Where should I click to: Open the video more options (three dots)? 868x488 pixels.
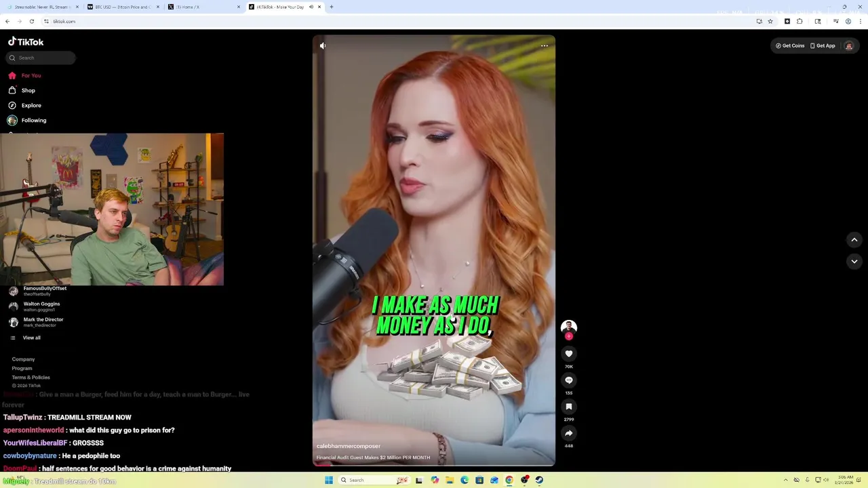click(544, 45)
